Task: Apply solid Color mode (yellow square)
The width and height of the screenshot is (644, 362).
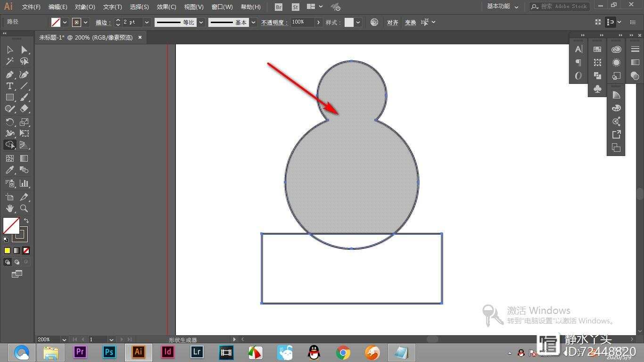Action: [x=7, y=251]
